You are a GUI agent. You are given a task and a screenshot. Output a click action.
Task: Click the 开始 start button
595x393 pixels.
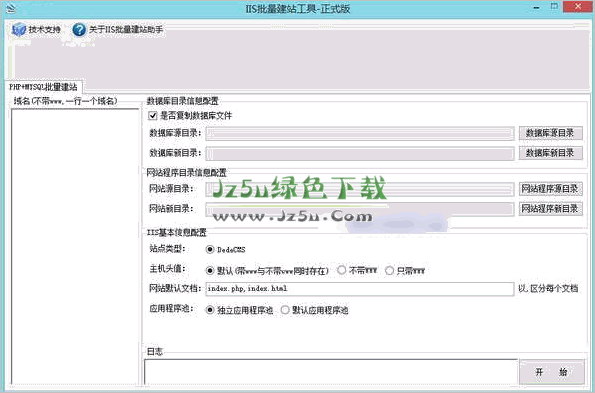[x=552, y=372]
